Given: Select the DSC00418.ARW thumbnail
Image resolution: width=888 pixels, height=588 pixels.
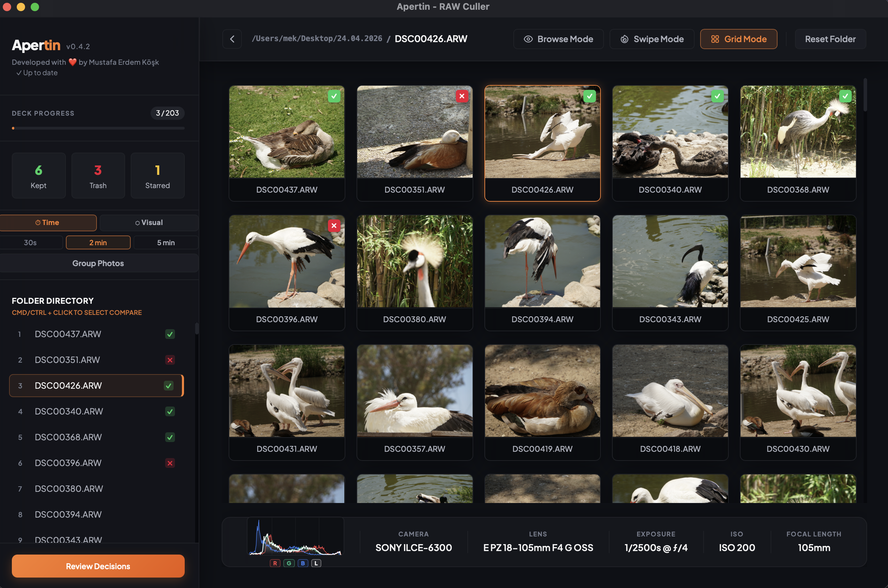Looking at the screenshot, I should click(x=670, y=391).
